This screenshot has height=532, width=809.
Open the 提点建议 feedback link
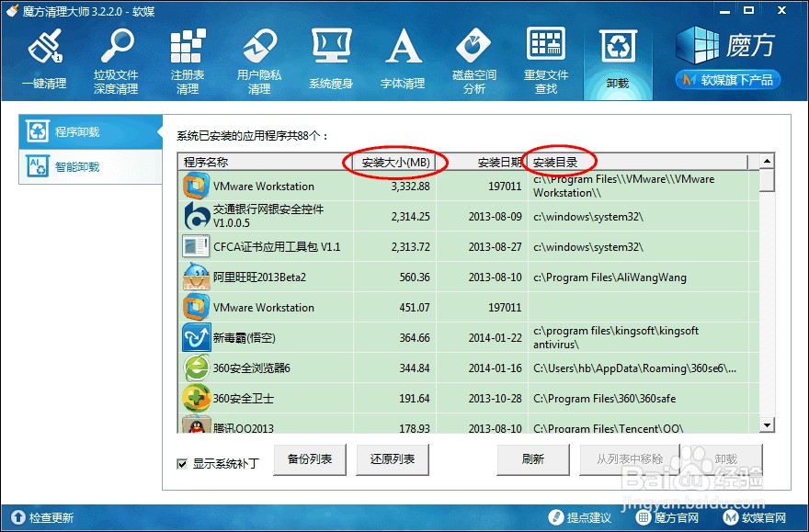(580, 517)
